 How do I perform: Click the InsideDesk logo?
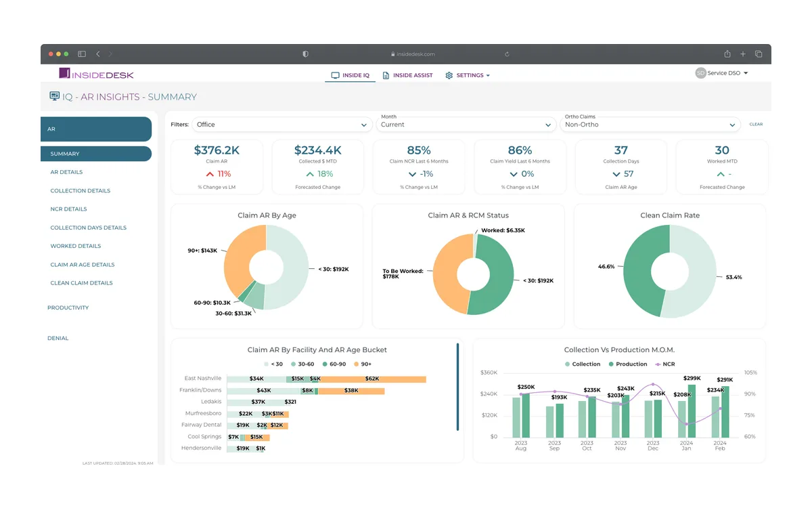coord(96,74)
